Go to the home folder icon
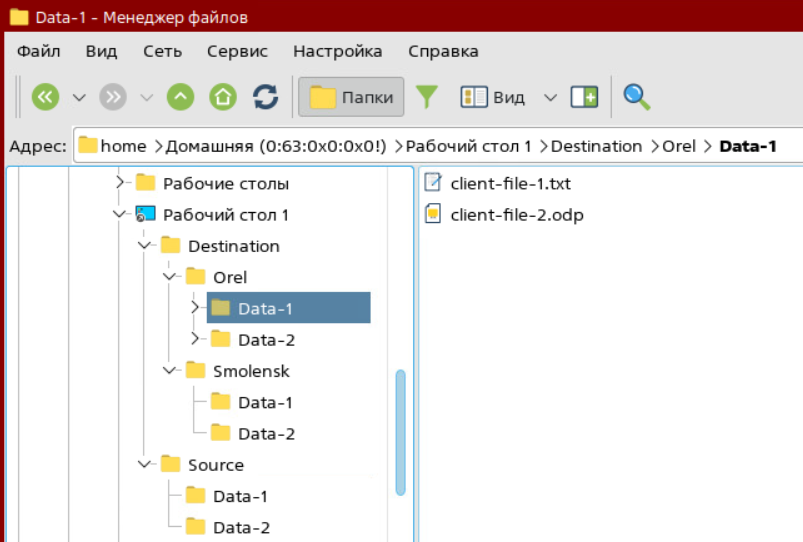Screen dimensions: 803x542 223,97
